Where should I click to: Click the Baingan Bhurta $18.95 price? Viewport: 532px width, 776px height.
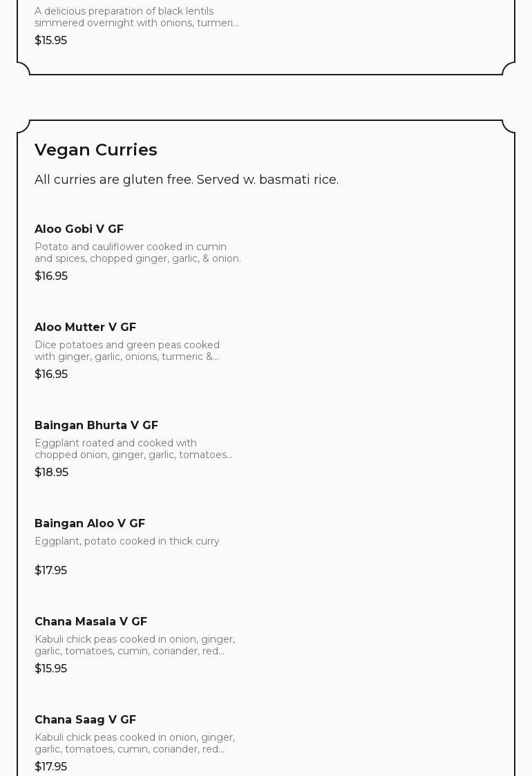[x=51, y=472]
